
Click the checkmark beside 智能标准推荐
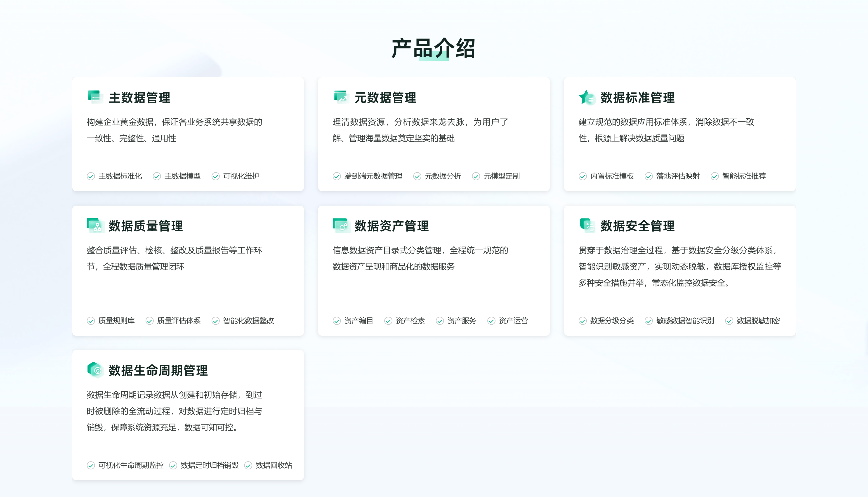pos(714,176)
